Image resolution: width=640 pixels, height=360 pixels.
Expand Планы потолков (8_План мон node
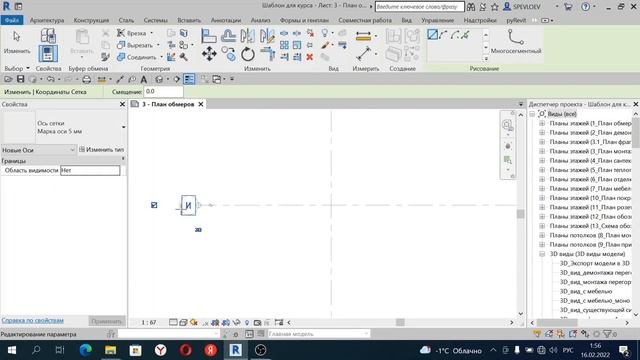(542, 235)
